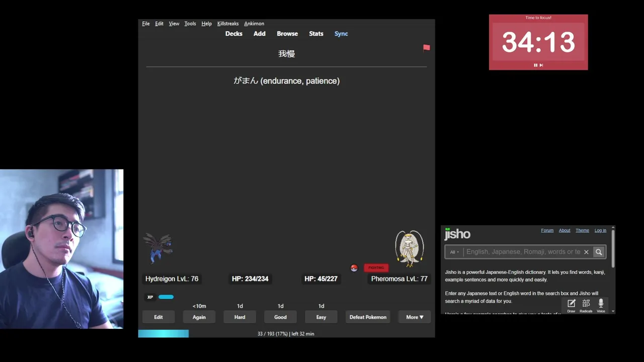Viewport: 644px width, 362px height.
Task: Focus the Jisho search input field
Action: [x=523, y=252]
